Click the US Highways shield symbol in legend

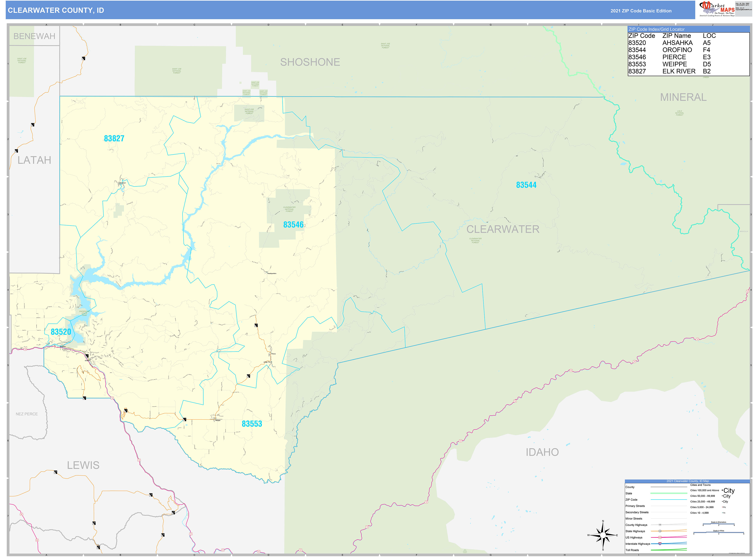(660, 538)
